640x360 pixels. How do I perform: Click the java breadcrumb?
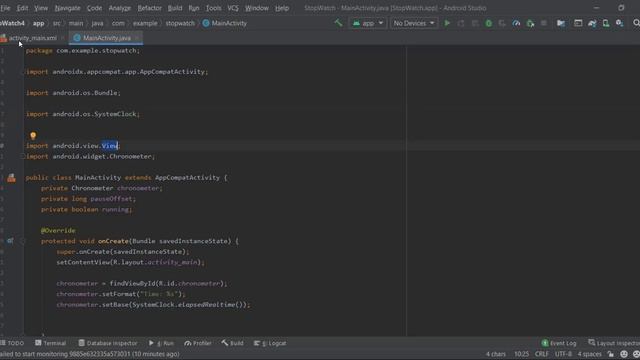coord(98,23)
